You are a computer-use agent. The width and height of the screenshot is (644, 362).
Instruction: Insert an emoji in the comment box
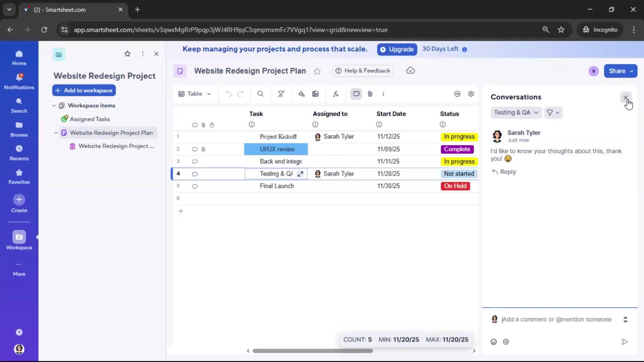point(494,342)
